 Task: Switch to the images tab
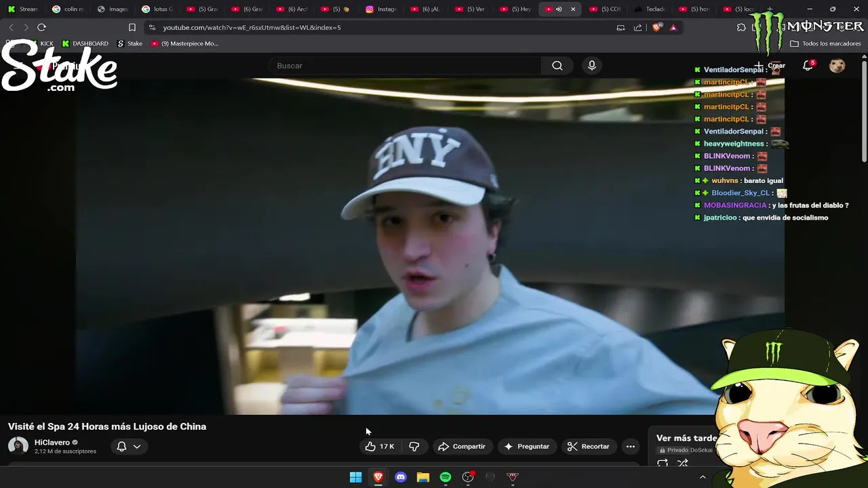coord(113,9)
